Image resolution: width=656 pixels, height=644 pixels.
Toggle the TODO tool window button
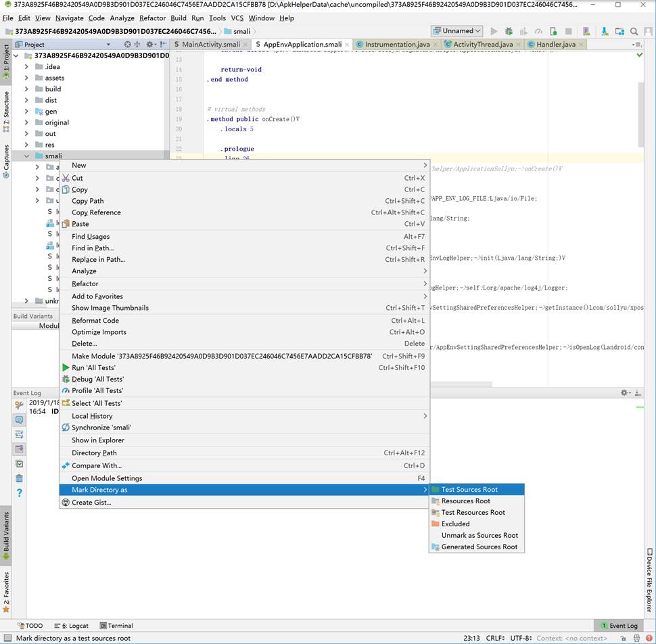pos(30,626)
